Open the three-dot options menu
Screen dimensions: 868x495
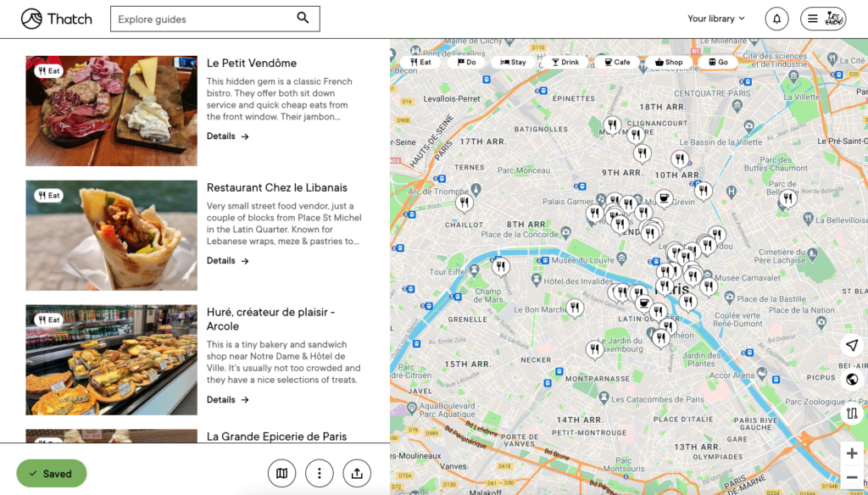[320, 473]
